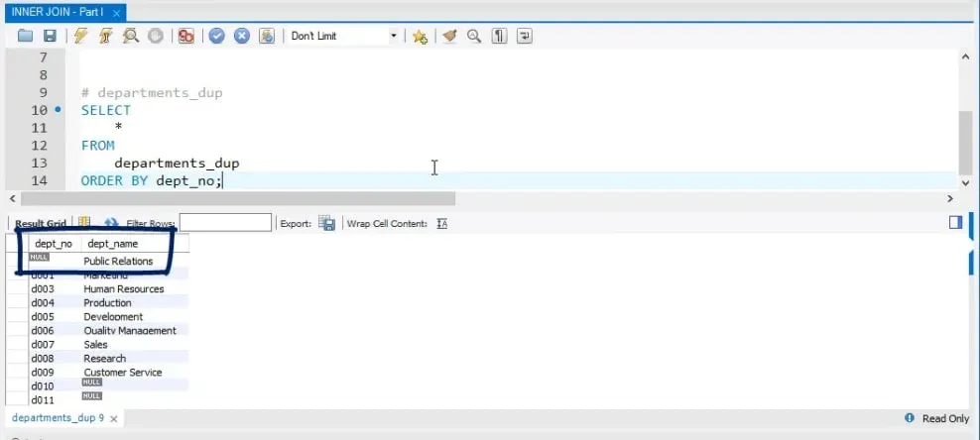980x440 pixels.
Task: Click the Beautify query broom icon
Action: coord(449,36)
